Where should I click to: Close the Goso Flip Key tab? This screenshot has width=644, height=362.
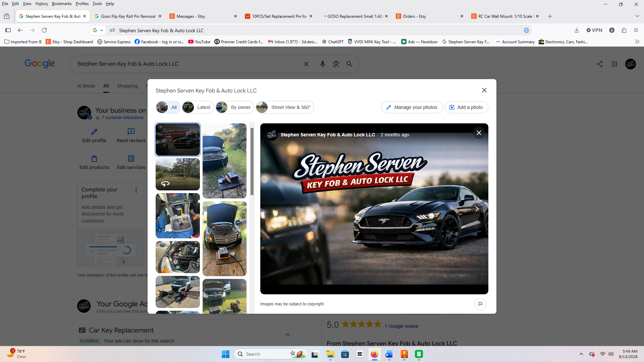pos(160,16)
